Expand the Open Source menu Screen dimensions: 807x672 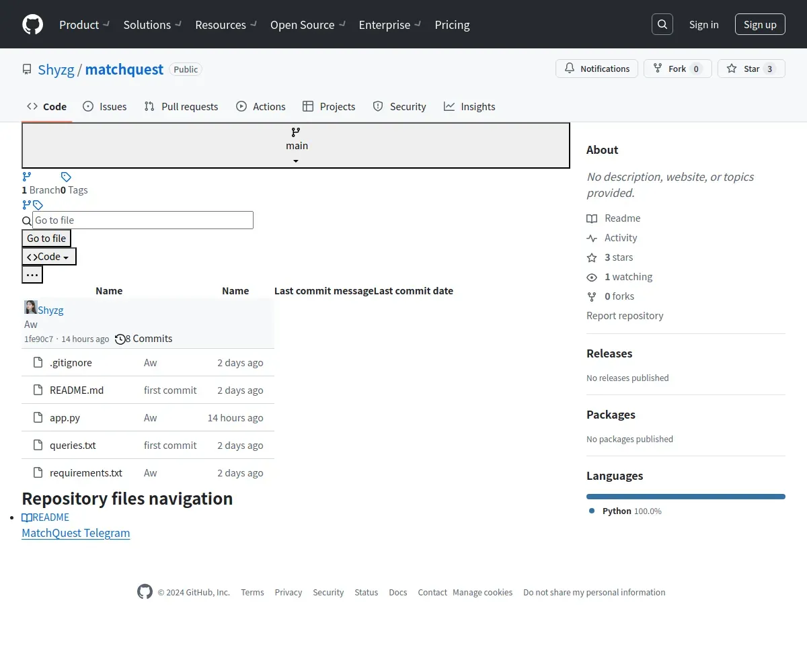pyautogui.click(x=308, y=24)
